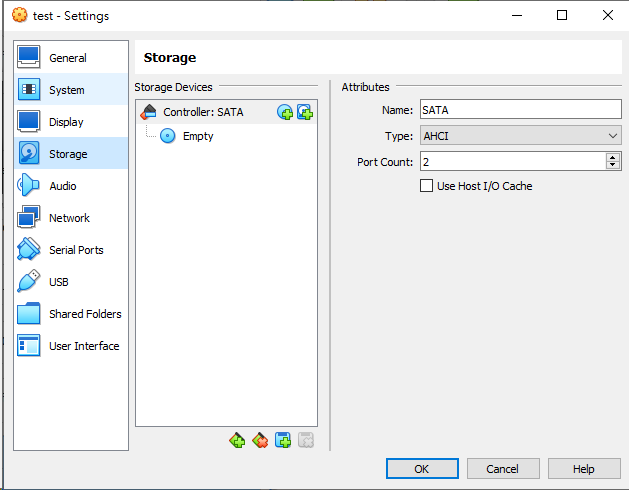Click the add optical drive icon on SATA controller
This screenshot has height=490, width=629.
[285, 113]
